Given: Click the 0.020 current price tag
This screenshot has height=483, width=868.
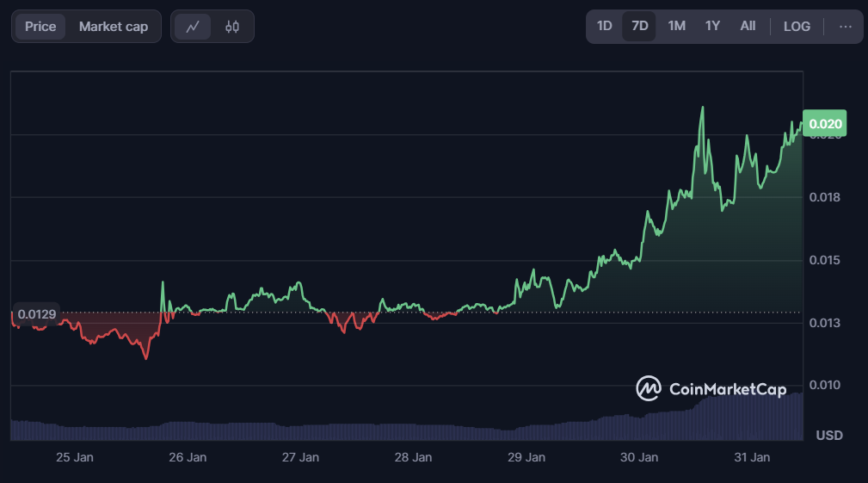Looking at the screenshot, I should click(x=823, y=123).
